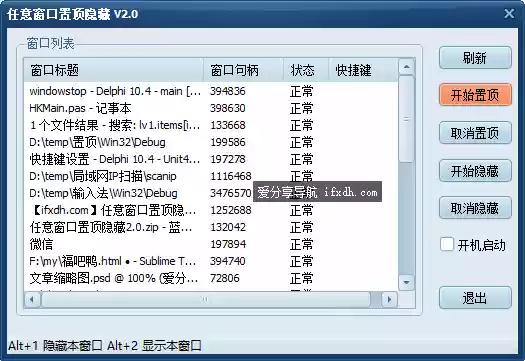
Task: Click handle value 197894
Action: pyautogui.click(x=228, y=244)
